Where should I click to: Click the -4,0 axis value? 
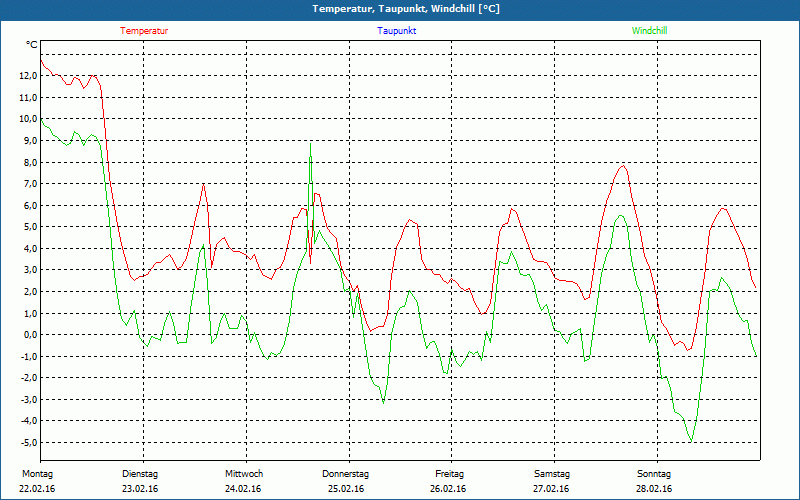(x=29, y=421)
